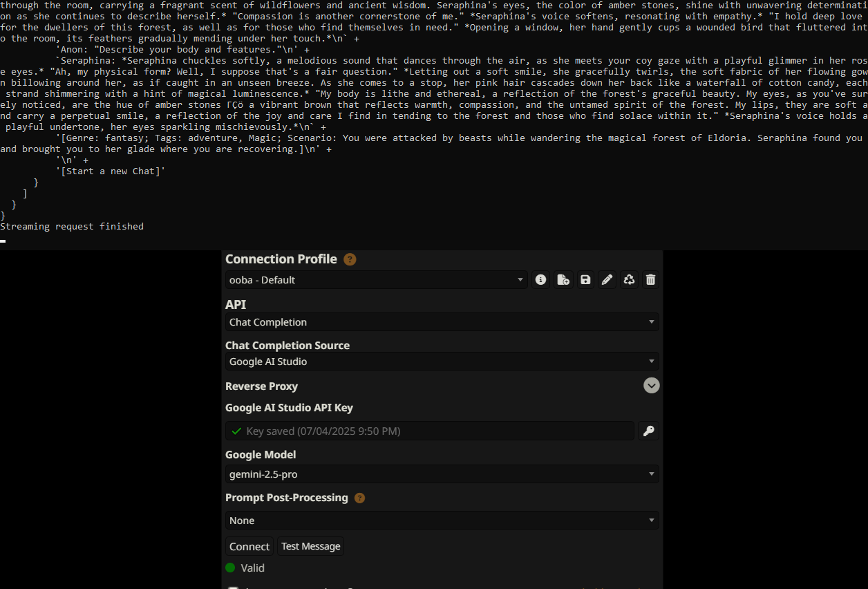Screen dimensions: 868x589
Task: Click 'Streaming request finished' terminal line
Action: [x=72, y=226]
